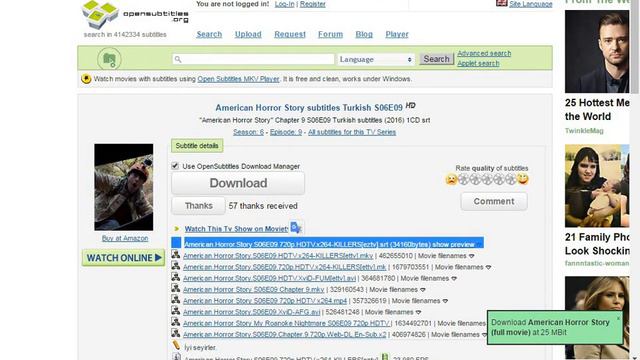Open the Forum menu item
This screenshot has height=360, width=640.
[x=331, y=34]
